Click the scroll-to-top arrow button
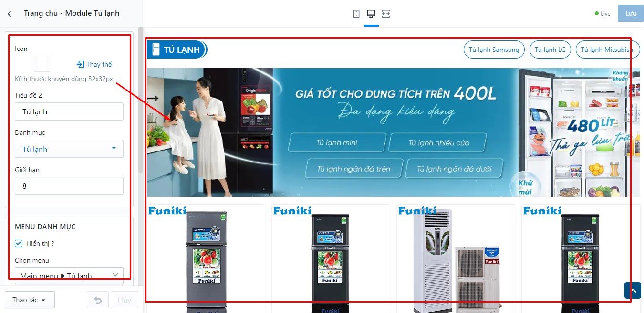Image resolution: width=644 pixels, height=313 pixels. (x=633, y=290)
